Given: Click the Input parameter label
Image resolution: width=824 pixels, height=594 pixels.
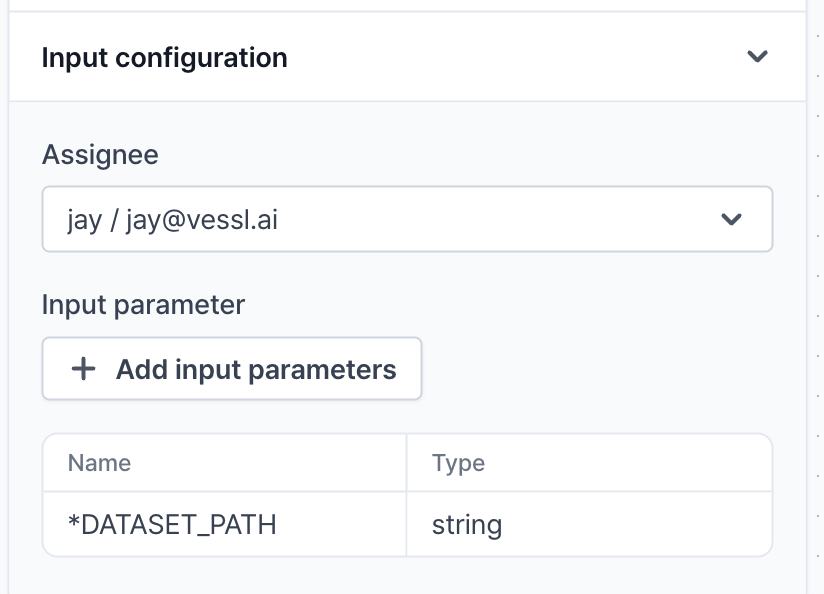Looking at the screenshot, I should click(x=143, y=305).
